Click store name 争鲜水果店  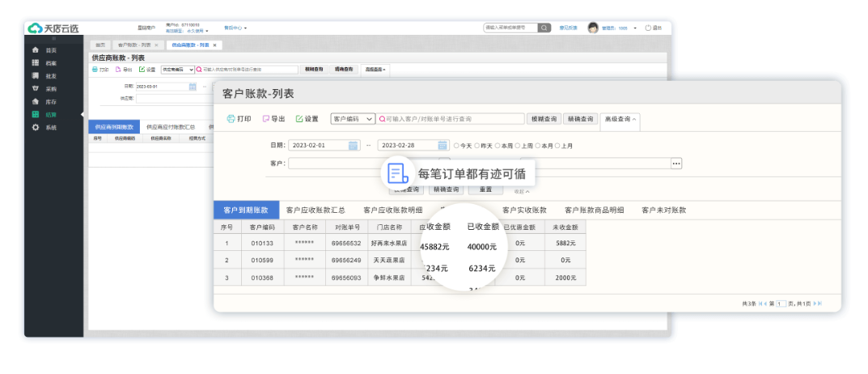(388, 278)
